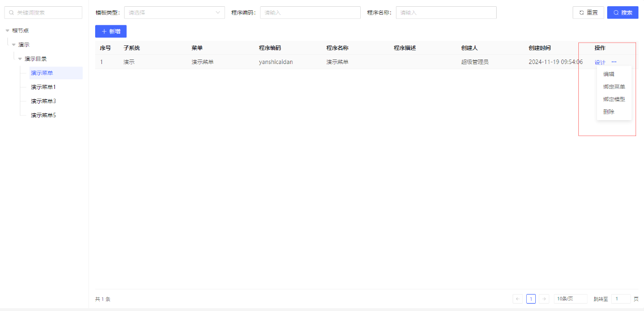644x311 pixels.
Task: Choose 删除 from the action menu
Action: [609, 112]
